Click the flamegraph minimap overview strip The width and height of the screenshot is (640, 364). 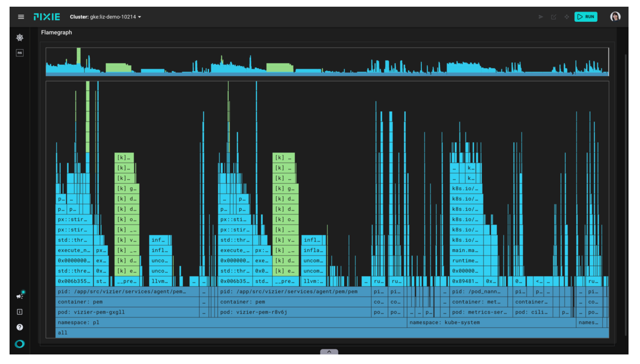pyautogui.click(x=327, y=62)
